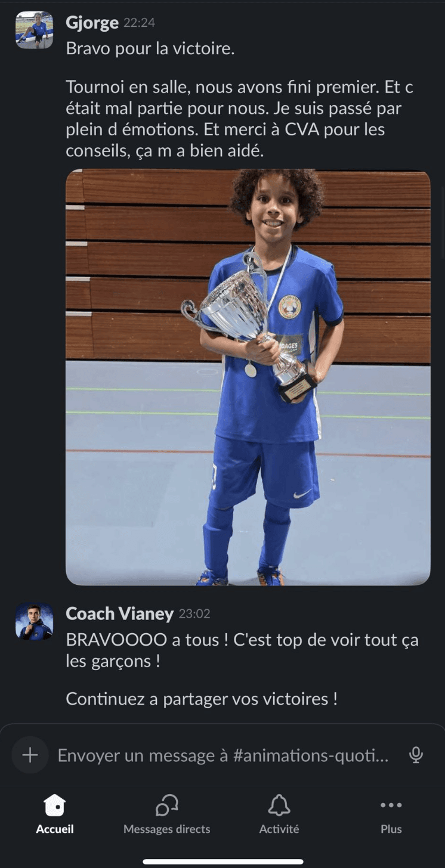The image size is (445, 868).
Task: Tap the three-dots Plus icon
Action: click(391, 805)
